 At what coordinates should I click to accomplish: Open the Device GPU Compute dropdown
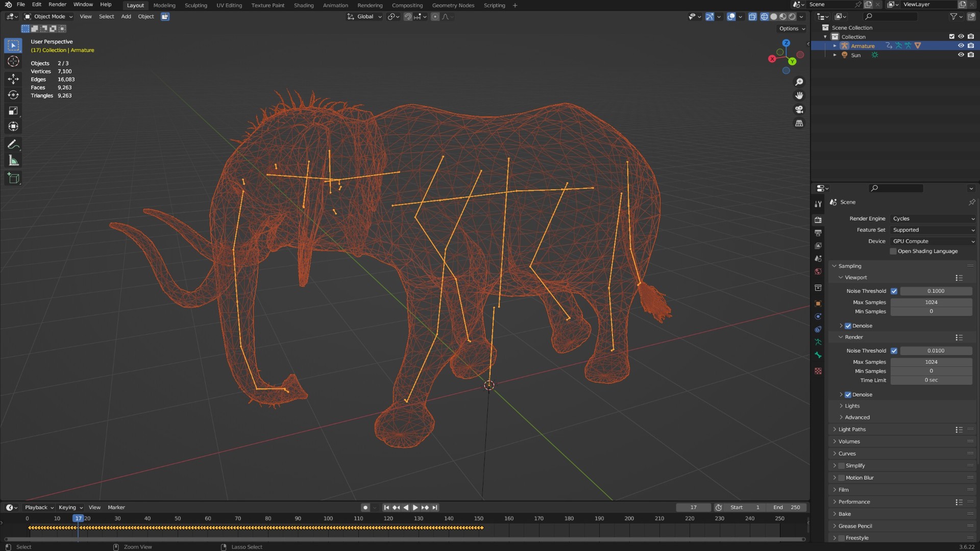[934, 241]
